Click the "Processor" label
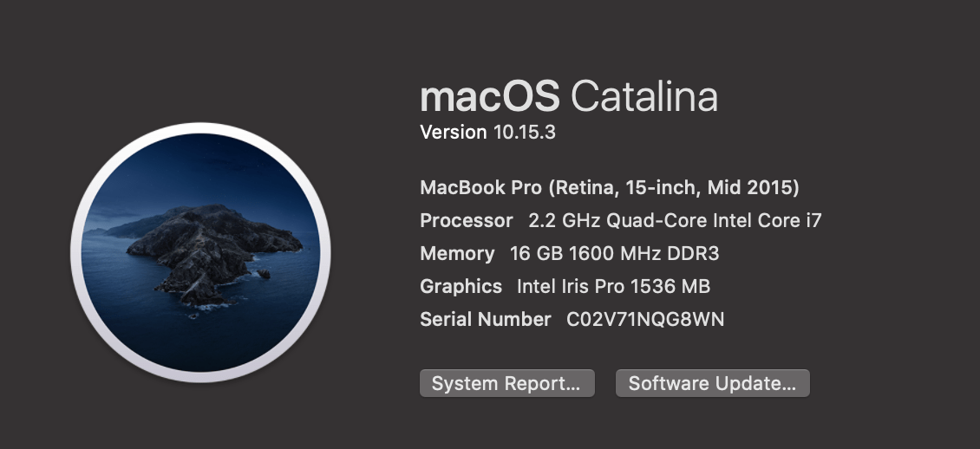 point(466,221)
